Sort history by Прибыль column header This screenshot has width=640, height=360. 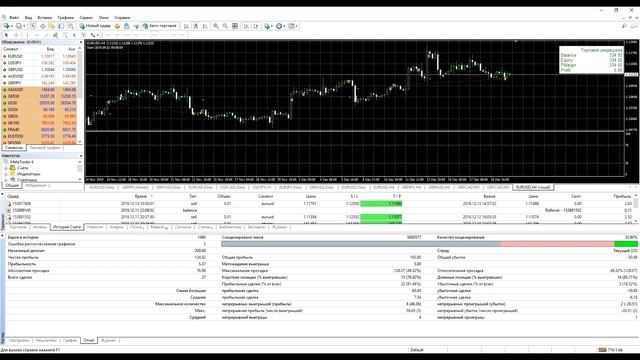622,196
